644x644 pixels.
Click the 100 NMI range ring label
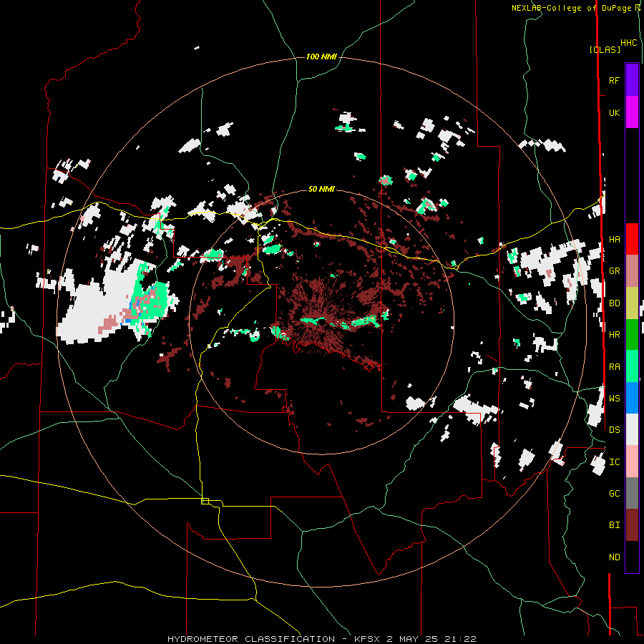tap(321, 57)
